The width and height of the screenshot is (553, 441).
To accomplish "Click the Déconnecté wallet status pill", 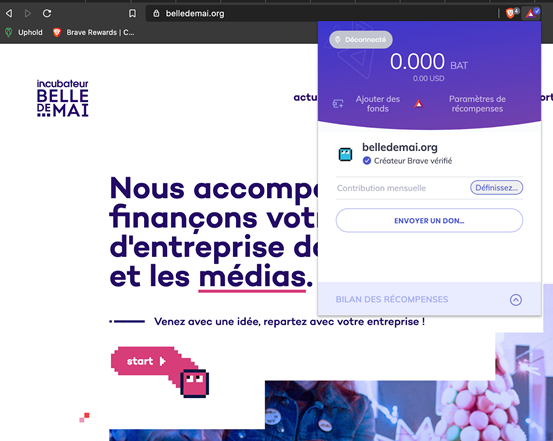I will tap(361, 40).
